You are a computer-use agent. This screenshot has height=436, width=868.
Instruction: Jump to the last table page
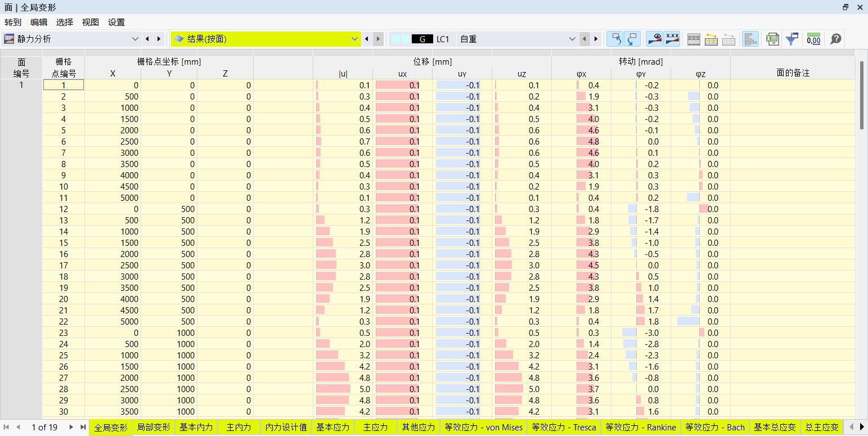(x=83, y=427)
